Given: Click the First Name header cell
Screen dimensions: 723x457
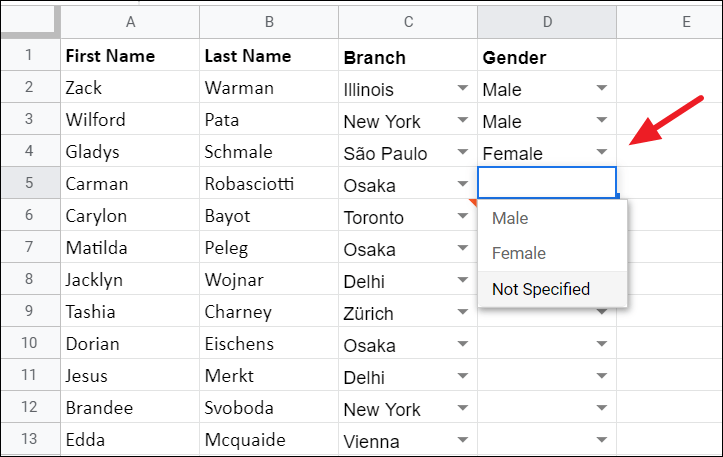Looking at the screenshot, I should (129, 57).
